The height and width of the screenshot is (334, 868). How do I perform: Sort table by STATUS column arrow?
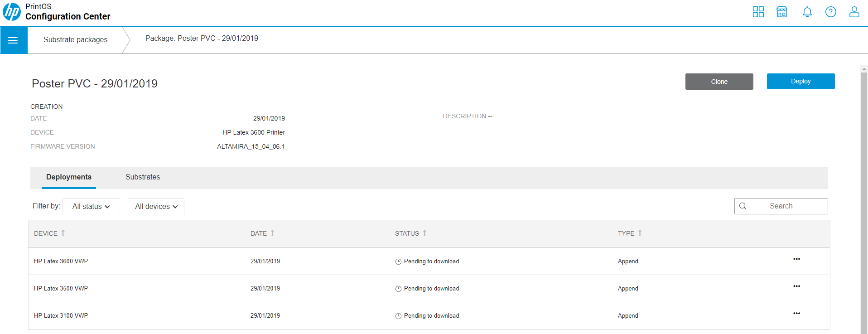(x=424, y=233)
